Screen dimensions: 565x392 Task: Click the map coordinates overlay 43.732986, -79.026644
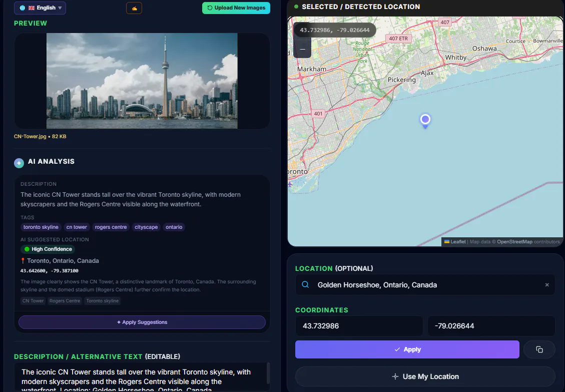335,30
